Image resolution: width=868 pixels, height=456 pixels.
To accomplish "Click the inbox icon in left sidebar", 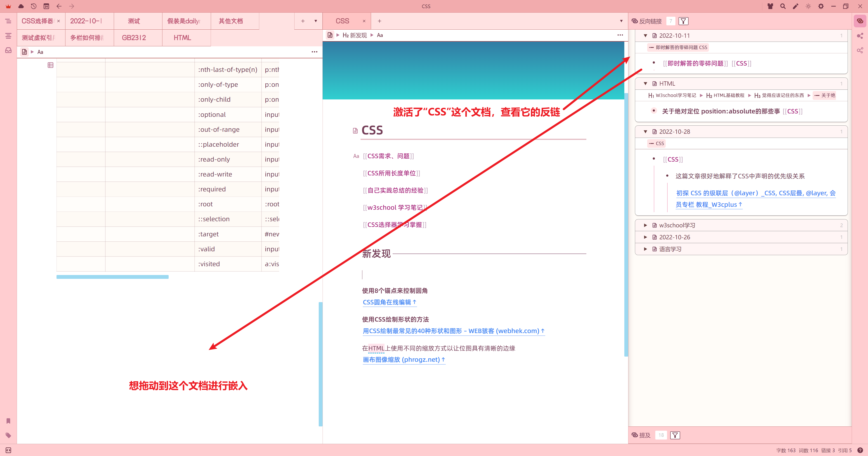I will [8, 50].
